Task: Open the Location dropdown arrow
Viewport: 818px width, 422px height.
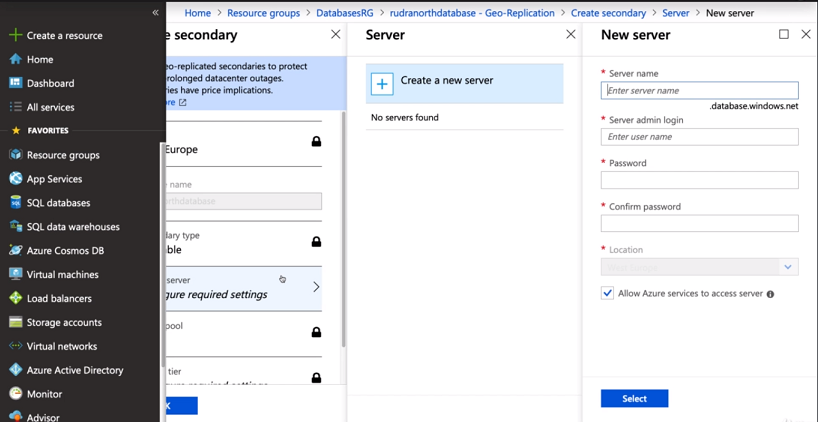Action: coord(788,268)
